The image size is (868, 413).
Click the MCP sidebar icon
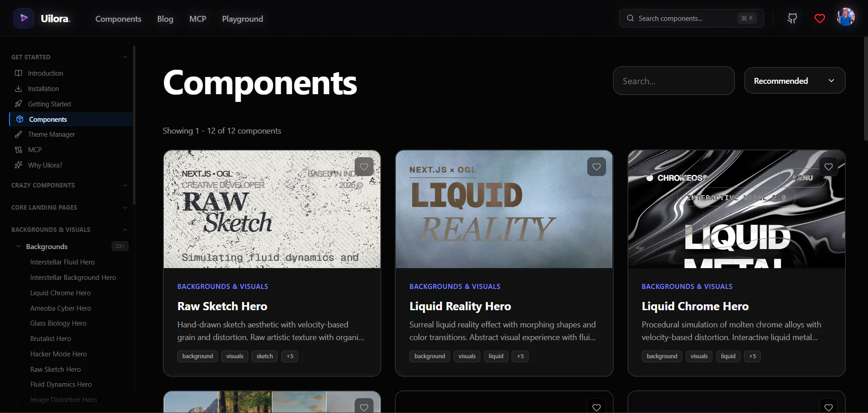pos(19,149)
